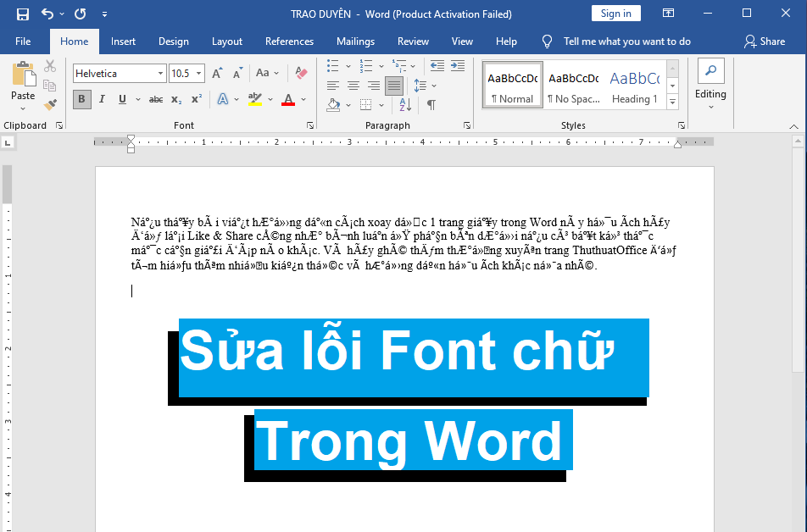
Task: Switch to the Insert tab
Action: (x=123, y=42)
